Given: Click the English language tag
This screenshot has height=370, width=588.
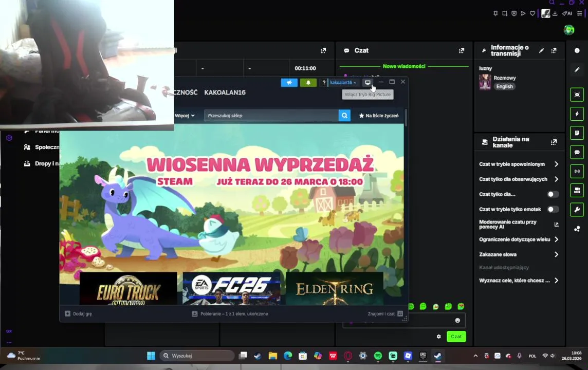Looking at the screenshot, I should (x=504, y=86).
